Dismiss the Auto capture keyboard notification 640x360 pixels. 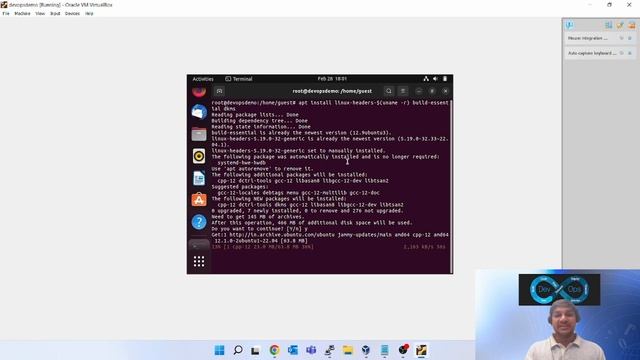click(x=630, y=53)
